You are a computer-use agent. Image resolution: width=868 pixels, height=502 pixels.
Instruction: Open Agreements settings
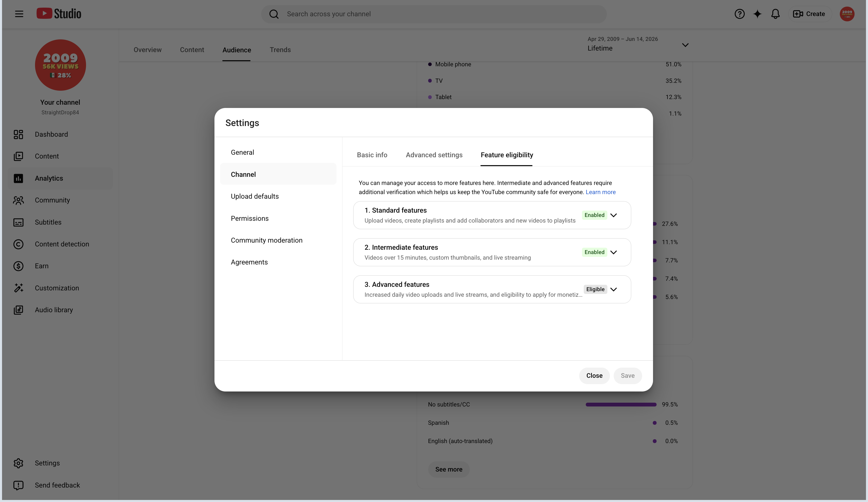pos(278,262)
